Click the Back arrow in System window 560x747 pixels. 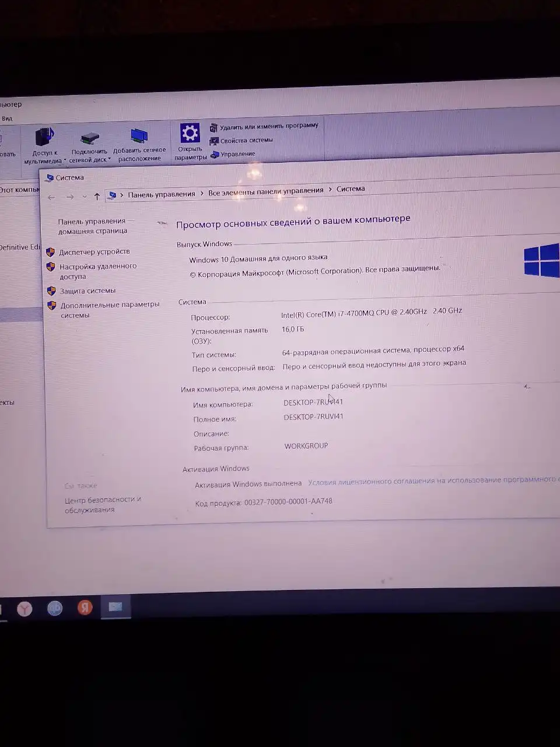pyautogui.click(x=51, y=197)
